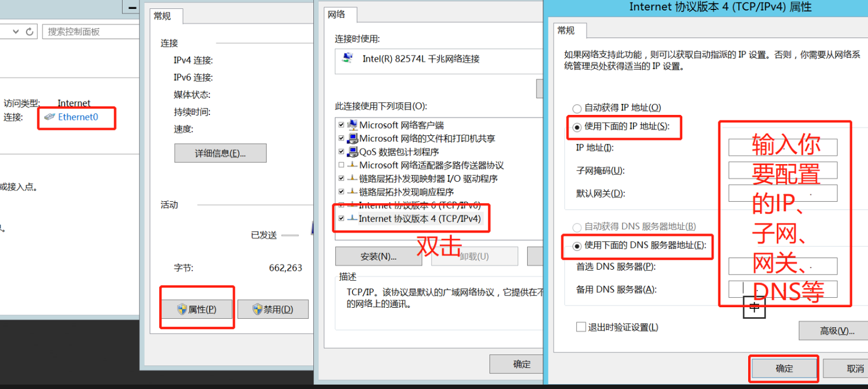Enable Microsoft 网络适配器多路传送器协议 checkbox
868x389 pixels.
341,165
